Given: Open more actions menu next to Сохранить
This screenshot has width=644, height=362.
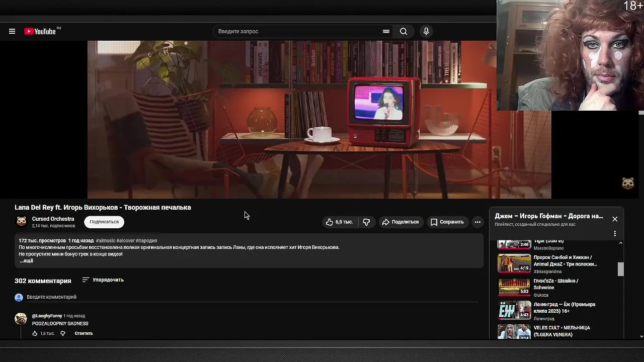Looking at the screenshot, I should (477, 222).
